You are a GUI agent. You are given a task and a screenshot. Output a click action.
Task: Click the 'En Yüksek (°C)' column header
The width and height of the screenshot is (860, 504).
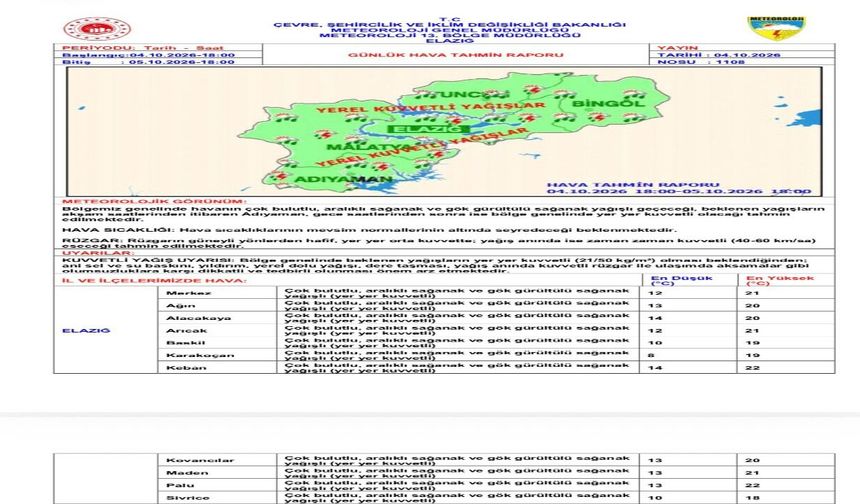[780, 280]
